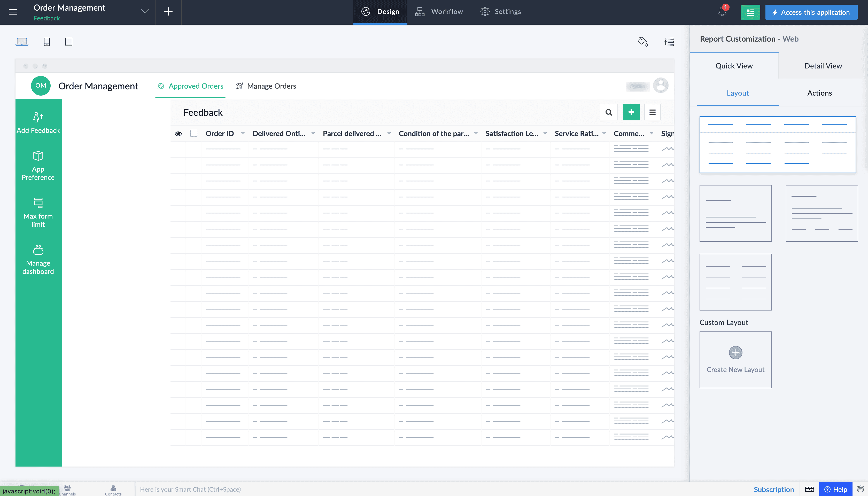Toggle the eye visibility column icon
Viewport: 868px width, 496px height.
pos(178,134)
